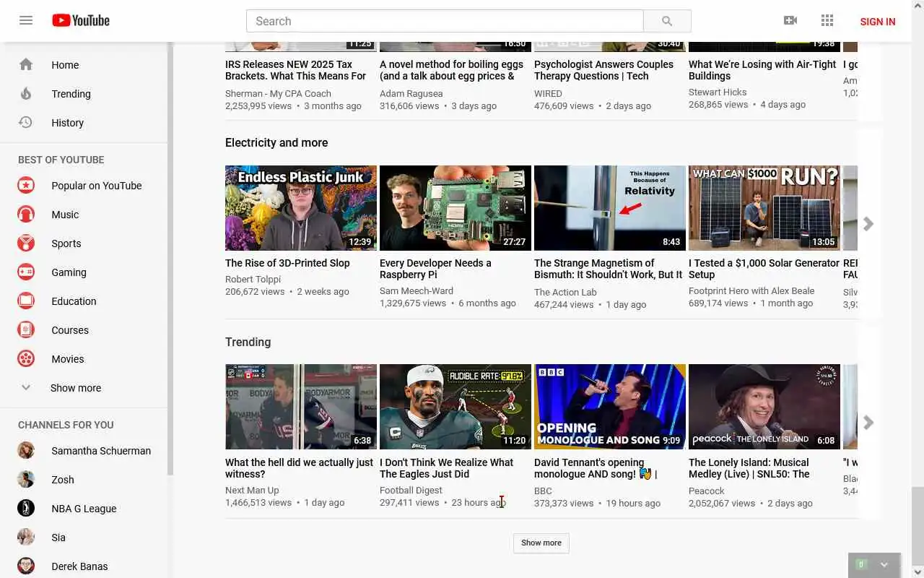Open Footprint Hero with Alex Beale channel

751,290
